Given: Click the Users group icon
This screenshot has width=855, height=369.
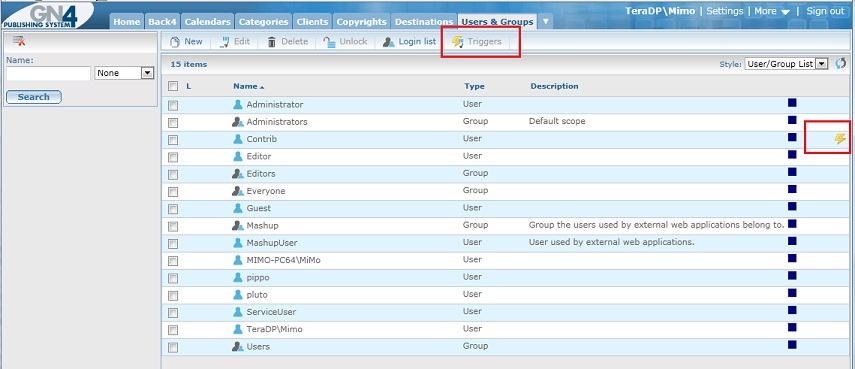Looking at the screenshot, I should pyautogui.click(x=238, y=346).
